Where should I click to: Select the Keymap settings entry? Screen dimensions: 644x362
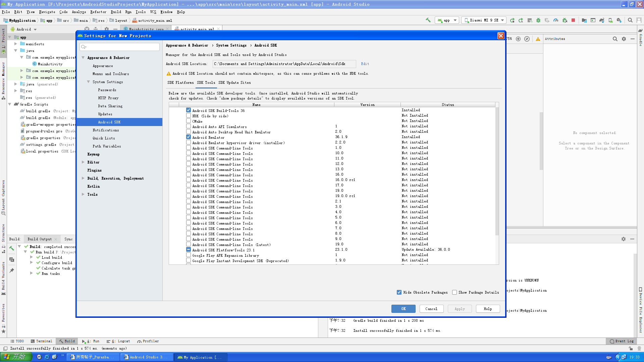click(119, 154)
